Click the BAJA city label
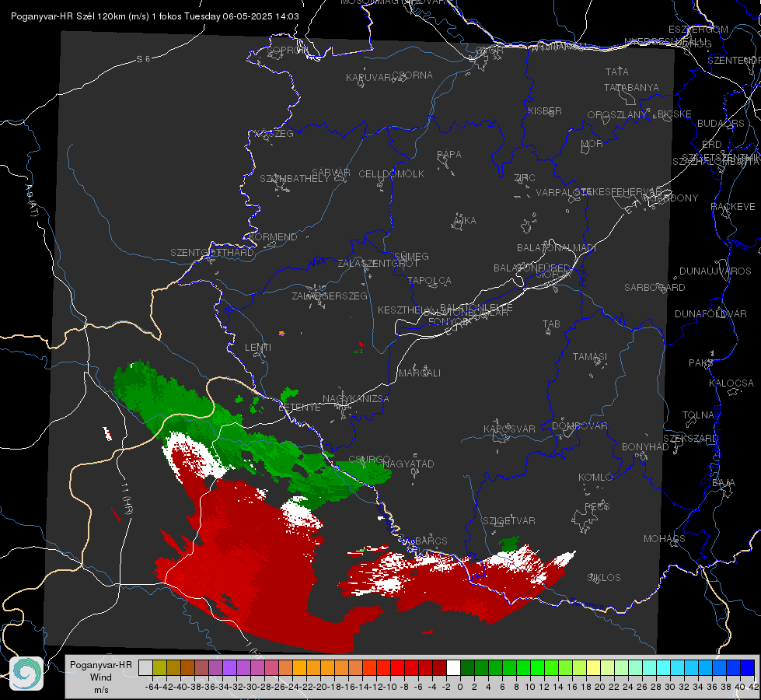Screen dimensions: 761x700 [724, 483]
